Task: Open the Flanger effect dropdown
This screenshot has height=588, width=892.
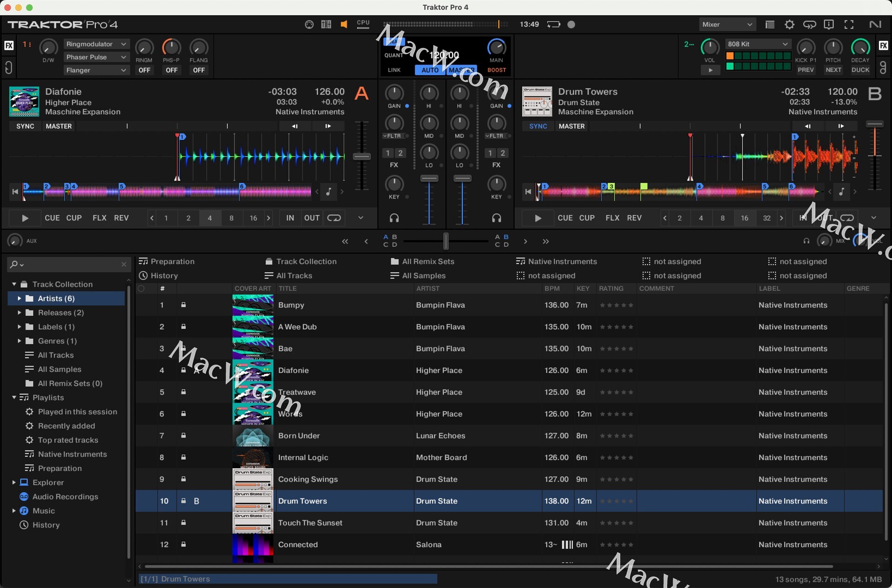Action: pyautogui.click(x=96, y=70)
